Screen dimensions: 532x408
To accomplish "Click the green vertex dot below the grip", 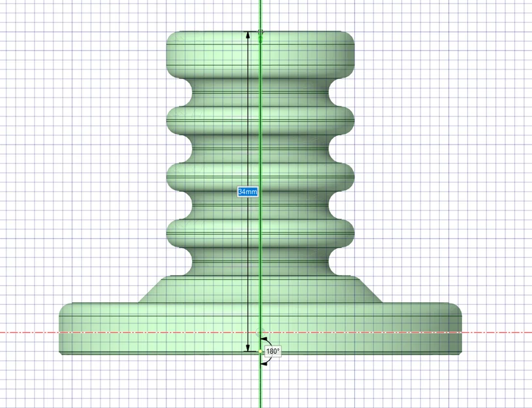I will point(260,39).
